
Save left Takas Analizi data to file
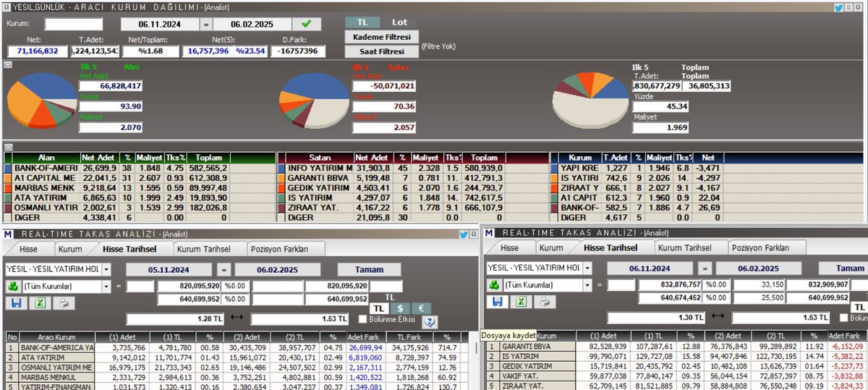[x=16, y=302]
